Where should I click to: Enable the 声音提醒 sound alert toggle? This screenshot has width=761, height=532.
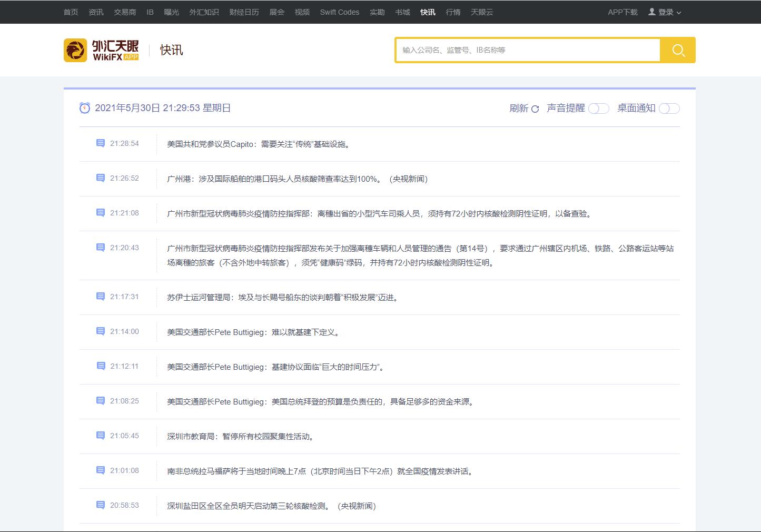pyautogui.click(x=598, y=109)
